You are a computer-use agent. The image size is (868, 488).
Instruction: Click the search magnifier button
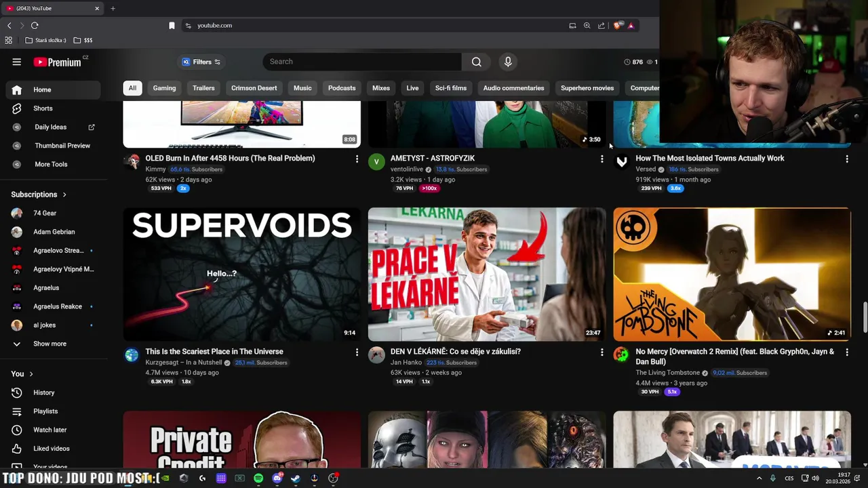pos(477,62)
